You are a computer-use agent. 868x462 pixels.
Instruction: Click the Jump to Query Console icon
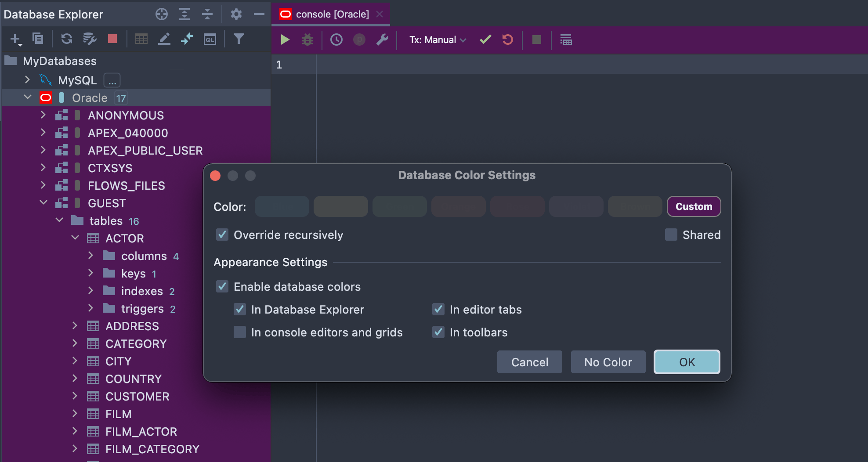point(210,39)
